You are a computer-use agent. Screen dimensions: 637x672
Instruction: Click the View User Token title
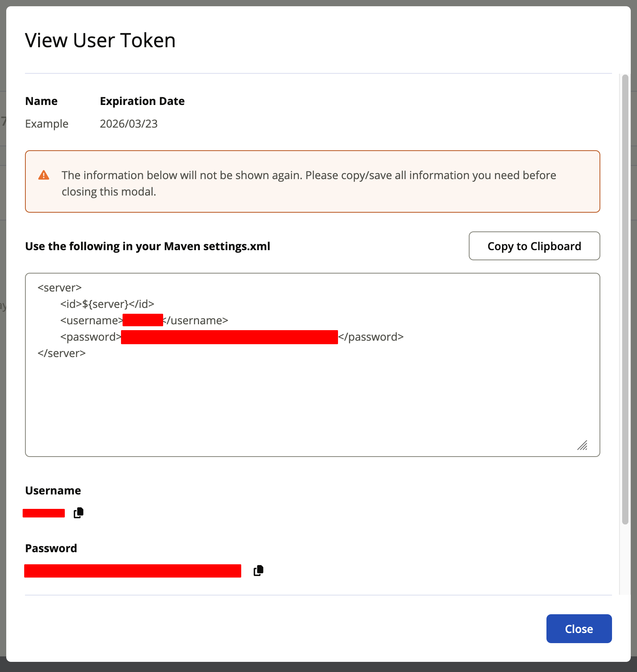(x=100, y=40)
